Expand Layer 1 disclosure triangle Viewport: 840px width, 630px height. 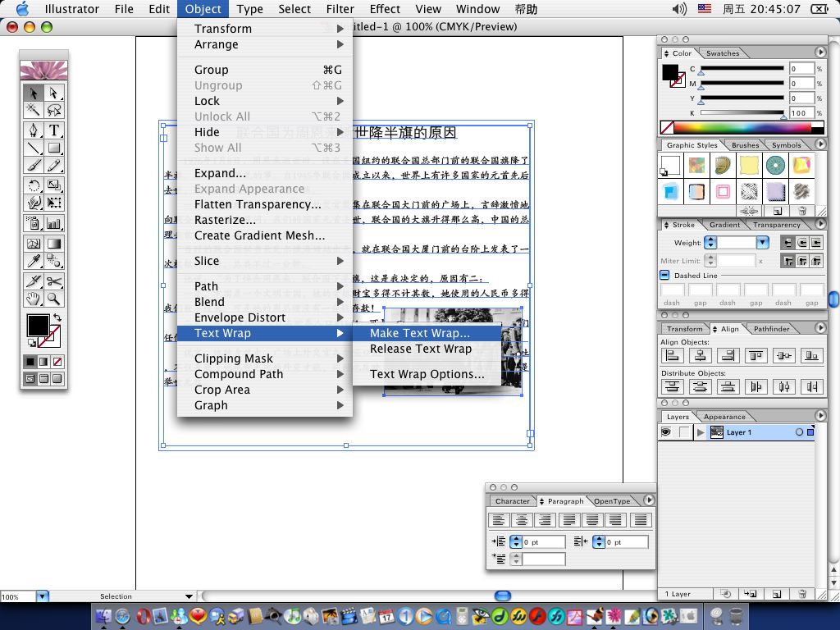pos(701,431)
